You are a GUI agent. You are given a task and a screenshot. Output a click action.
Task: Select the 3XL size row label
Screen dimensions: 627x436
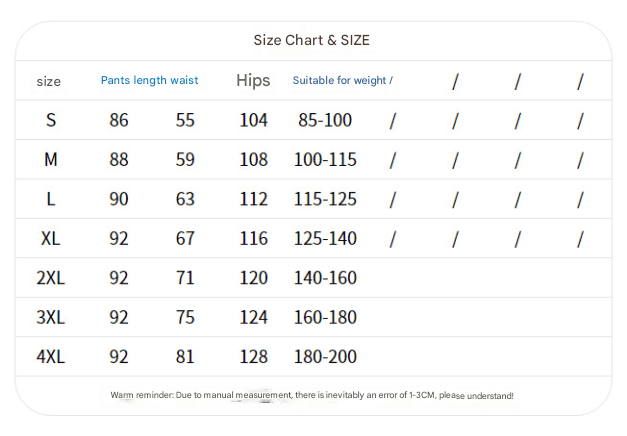(51, 317)
